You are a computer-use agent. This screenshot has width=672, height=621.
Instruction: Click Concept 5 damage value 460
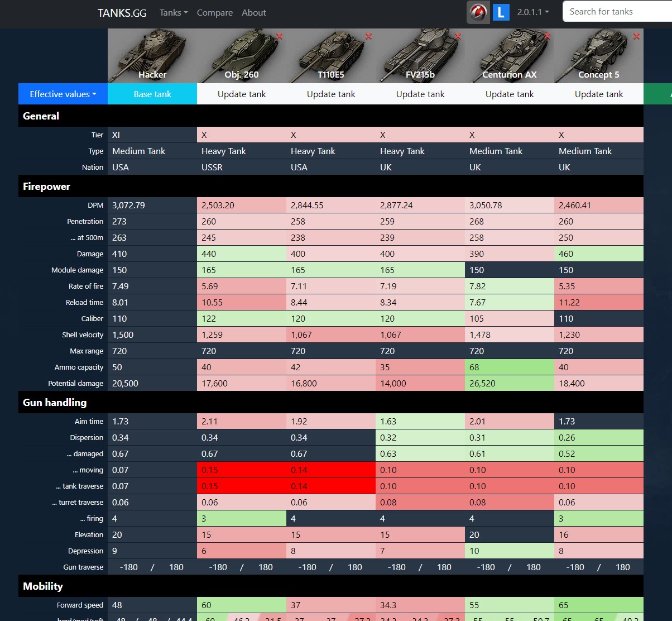tap(599, 254)
